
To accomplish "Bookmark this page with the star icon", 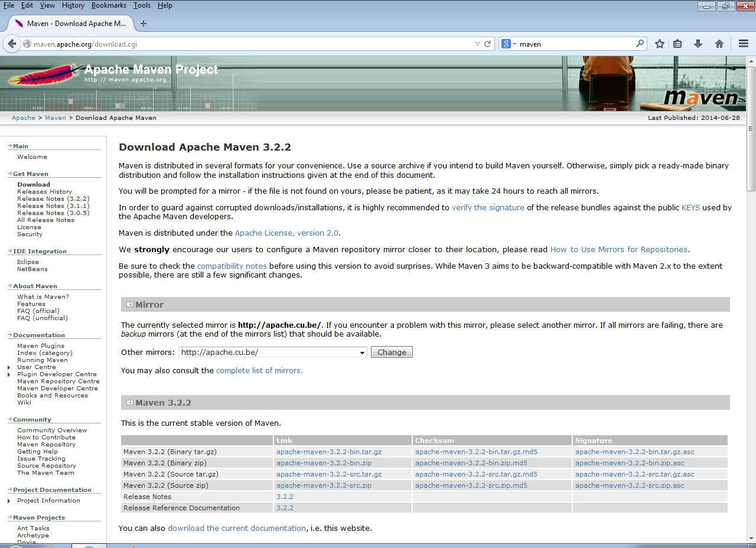I will pos(659,43).
